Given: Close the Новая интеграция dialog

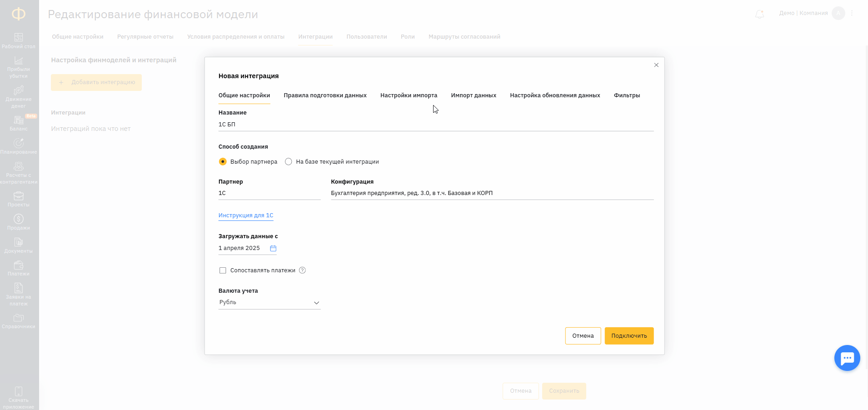Looking at the screenshot, I should coord(656,65).
